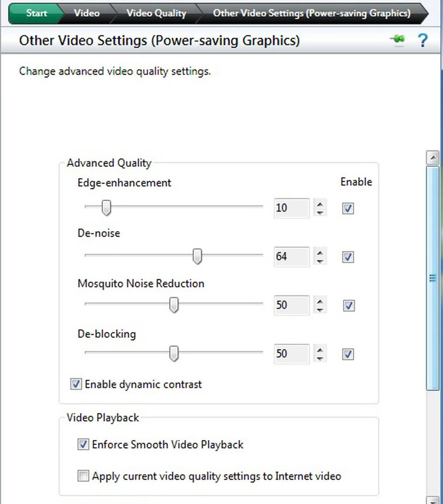The image size is (443, 504).
Task: Go to the Start breadcrumb
Action: pos(36,13)
